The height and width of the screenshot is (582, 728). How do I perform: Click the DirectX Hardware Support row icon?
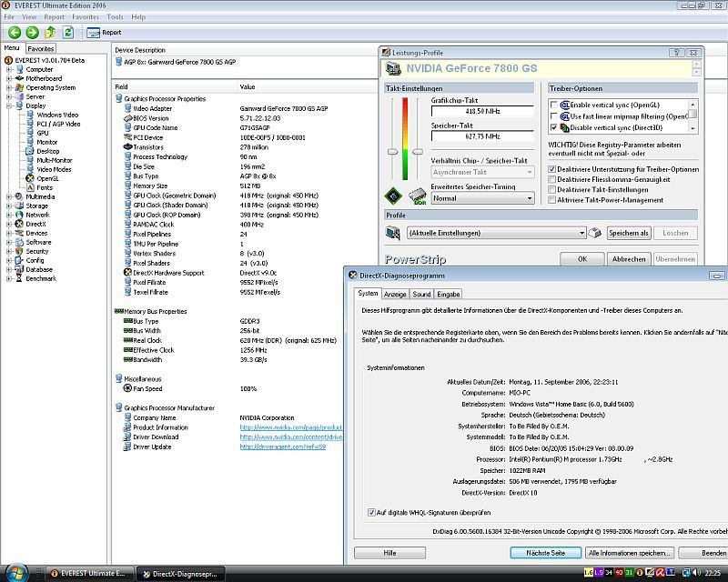point(127,273)
